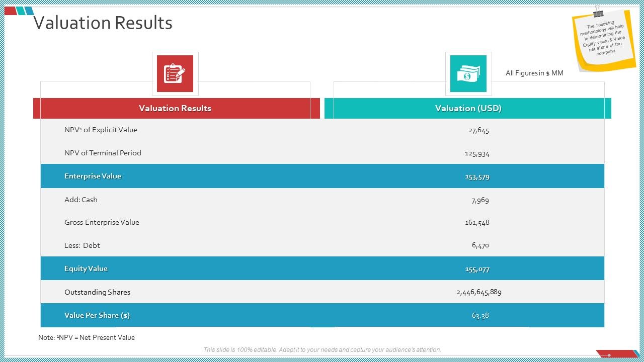Select 'NPV of Terminal Period' row label
Image resolution: width=644 pixels, height=362 pixels.
pyautogui.click(x=103, y=153)
